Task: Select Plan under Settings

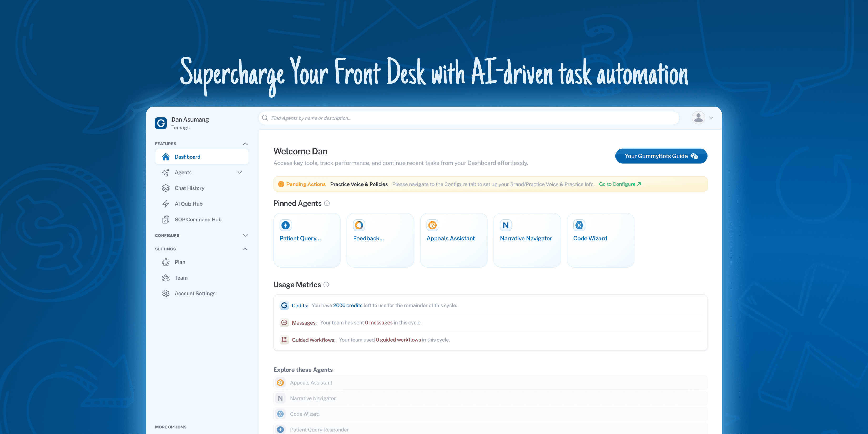Action: tap(202, 262)
